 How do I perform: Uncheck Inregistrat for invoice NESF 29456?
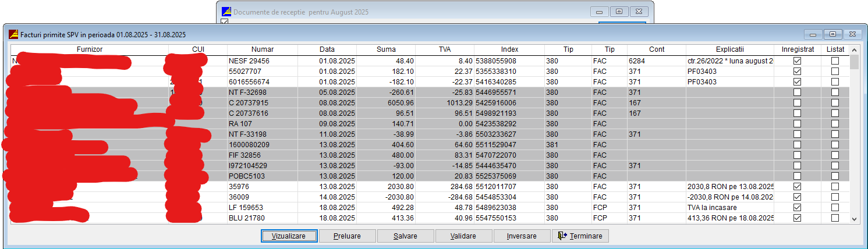797,61
